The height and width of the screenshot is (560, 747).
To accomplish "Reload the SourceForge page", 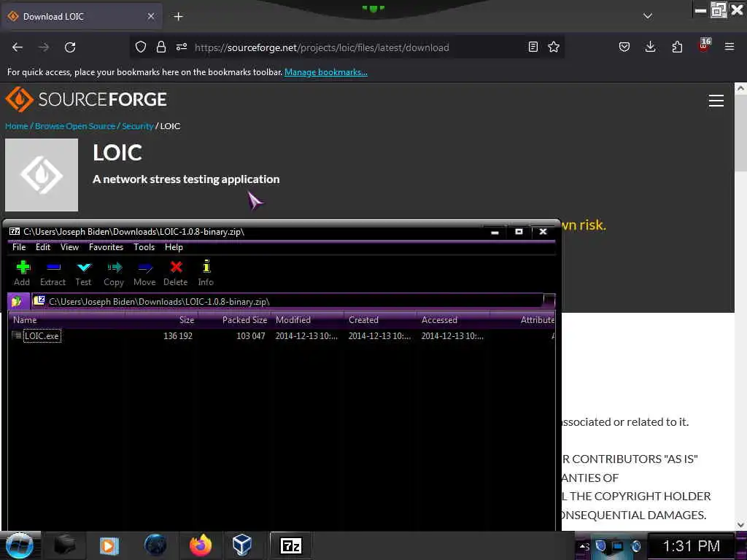I will [x=70, y=47].
